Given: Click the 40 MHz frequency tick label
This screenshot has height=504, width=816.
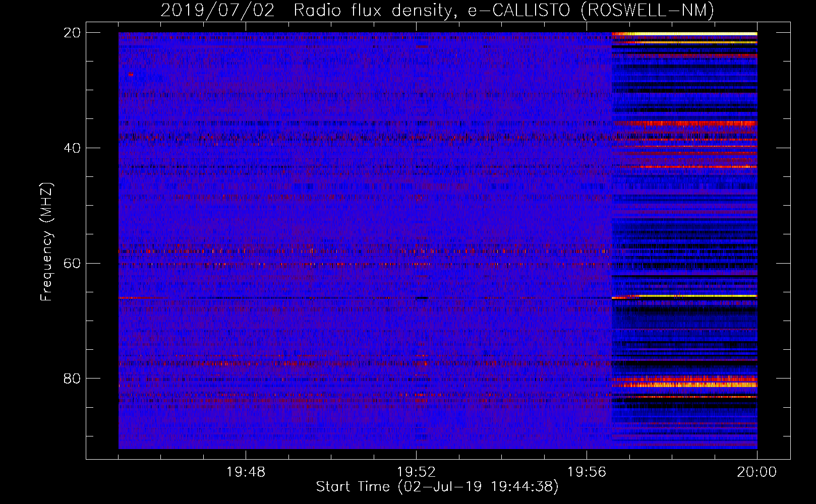Looking at the screenshot, I should pos(72,148).
